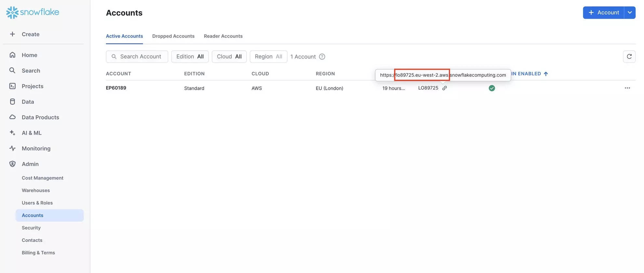Open Users & Roles page
The height and width of the screenshot is (273, 644).
click(37, 203)
